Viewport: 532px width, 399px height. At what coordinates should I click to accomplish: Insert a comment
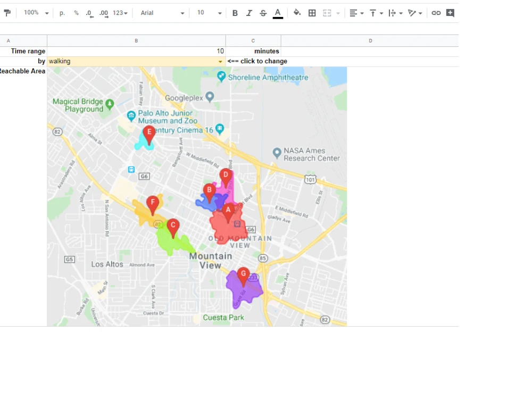coord(450,13)
